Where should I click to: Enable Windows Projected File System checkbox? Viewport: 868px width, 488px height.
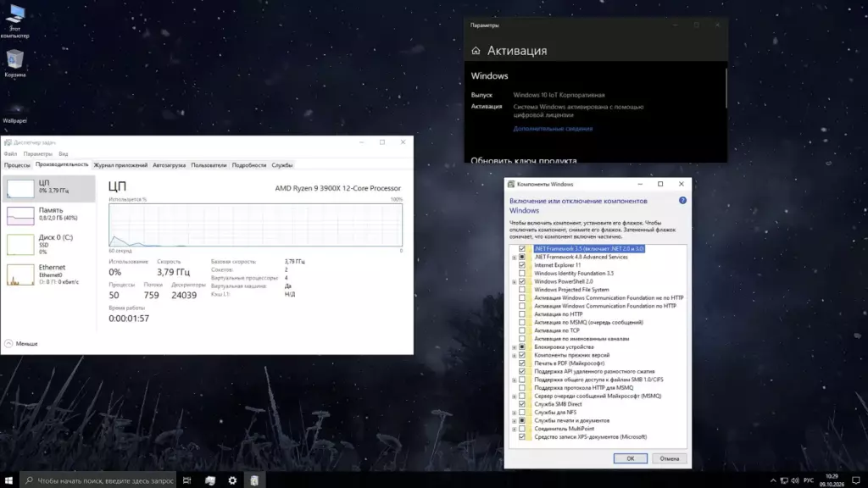522,290
